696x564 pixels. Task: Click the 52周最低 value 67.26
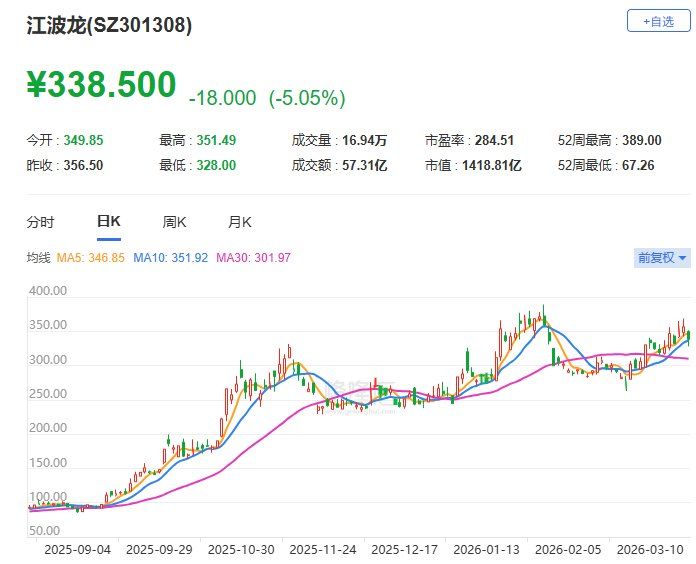638,166
